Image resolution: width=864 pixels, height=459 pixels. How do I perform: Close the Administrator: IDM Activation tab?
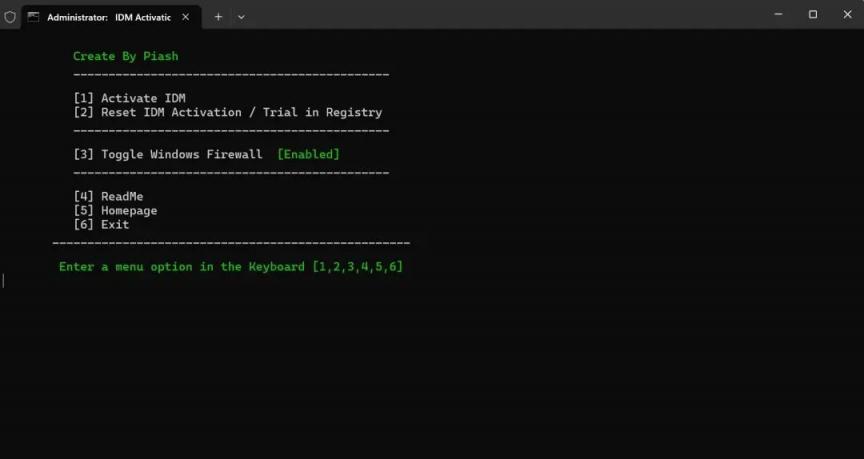pyautogui.click(x=185, y=17)
